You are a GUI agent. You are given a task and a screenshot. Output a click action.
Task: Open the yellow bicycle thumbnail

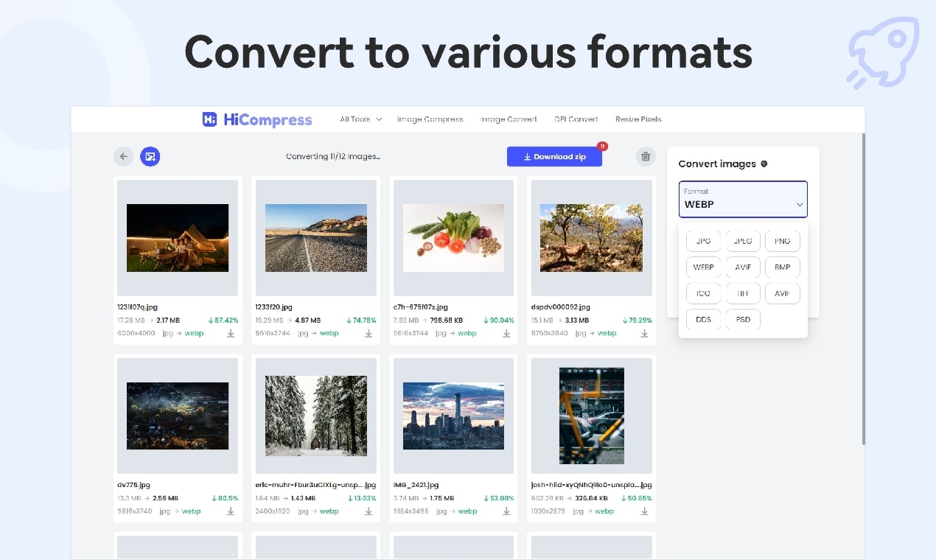(591, 416)
